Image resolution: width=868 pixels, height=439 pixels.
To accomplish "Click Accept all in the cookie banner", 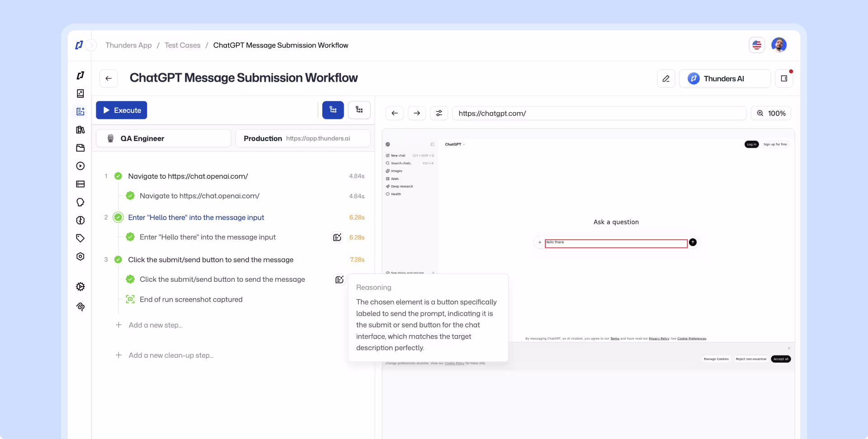I will pos(781,359).
